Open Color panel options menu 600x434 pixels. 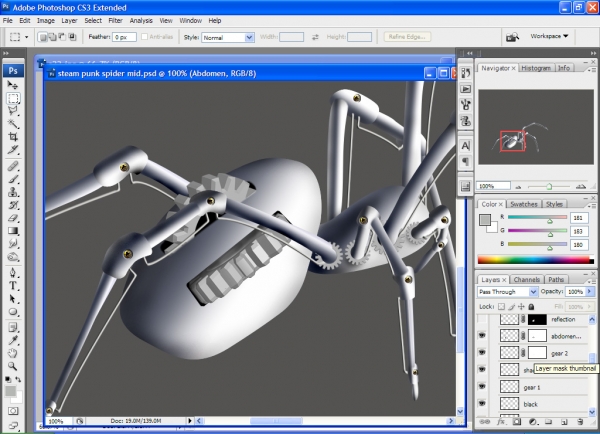click(x=592, y=206)
